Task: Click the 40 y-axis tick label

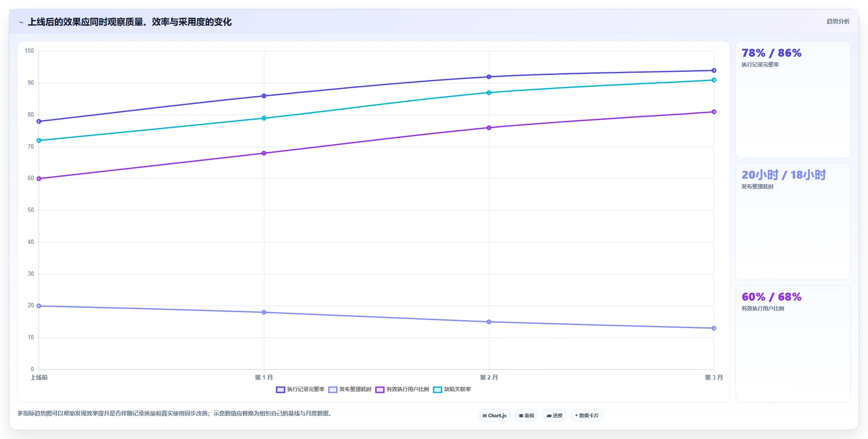Action: point(31,242)
